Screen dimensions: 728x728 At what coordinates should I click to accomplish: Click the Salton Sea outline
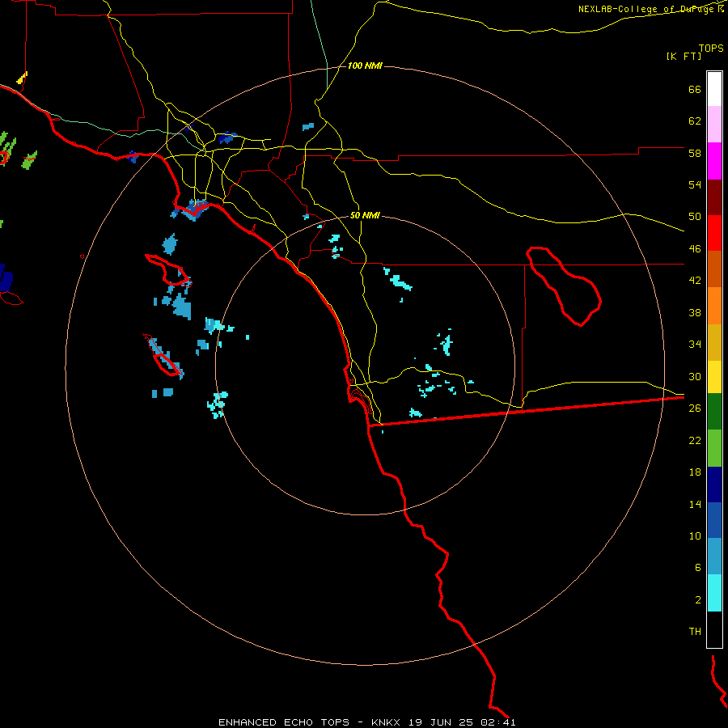point(564,286)
